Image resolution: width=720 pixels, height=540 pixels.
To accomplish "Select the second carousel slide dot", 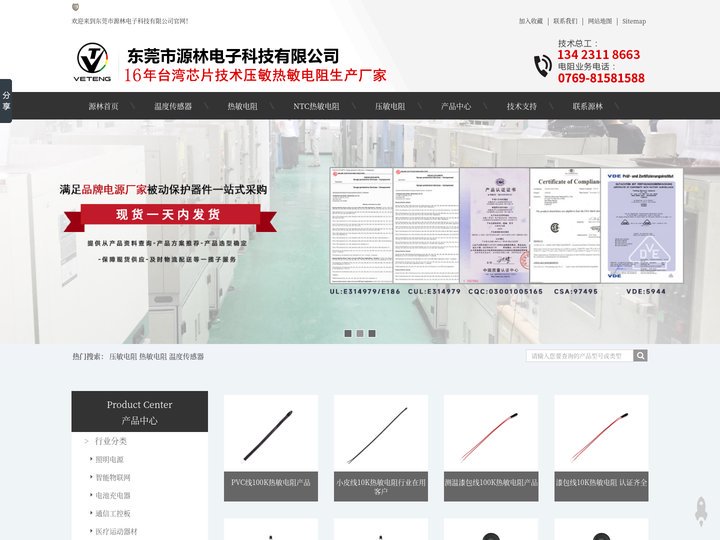I will [x=360, y=333].
